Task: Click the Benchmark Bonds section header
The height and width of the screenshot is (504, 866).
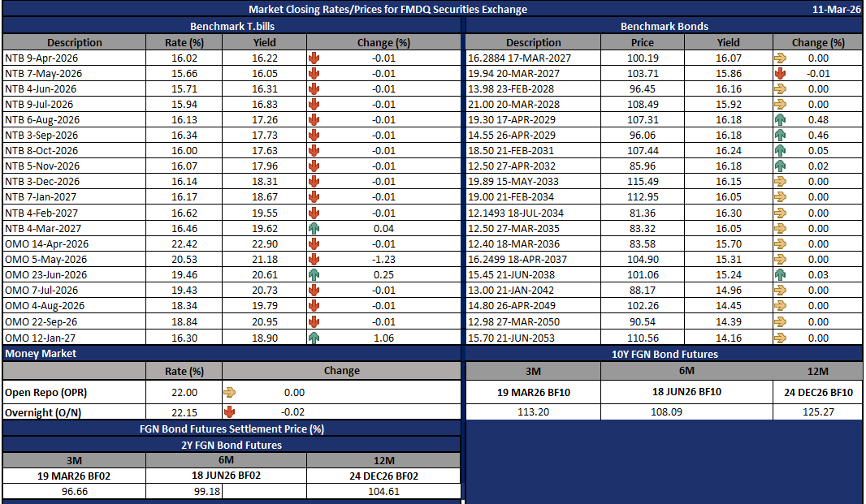Action: point(665,26)
